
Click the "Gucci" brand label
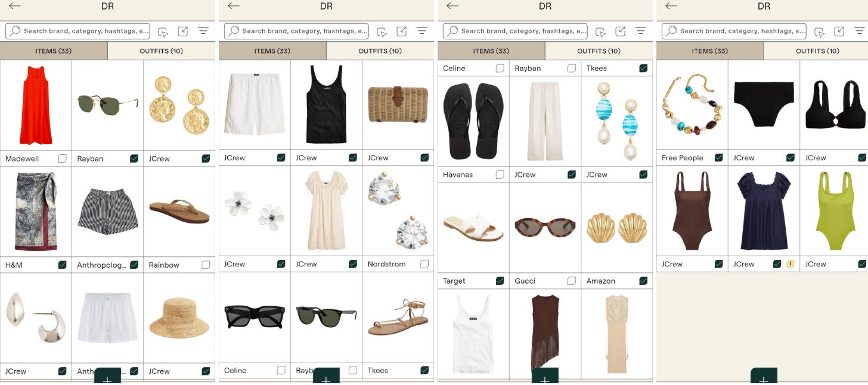coord(525,281)
